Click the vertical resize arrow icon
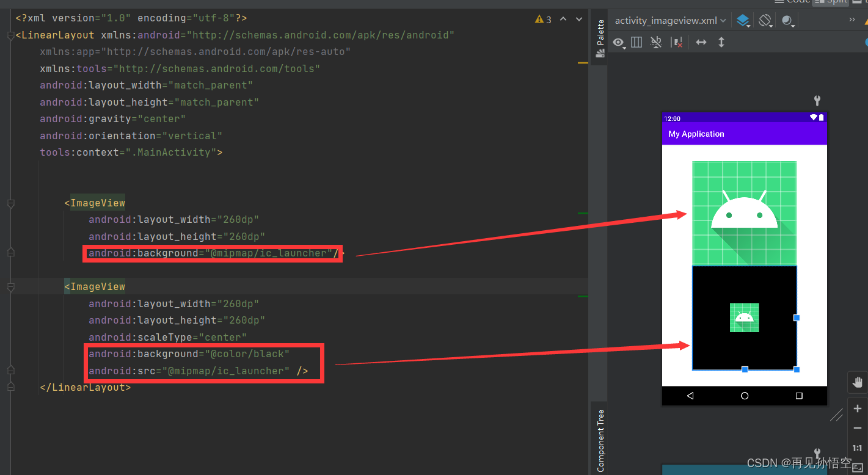This screenshot has width=868, height=475. click(x=721, y=42)
